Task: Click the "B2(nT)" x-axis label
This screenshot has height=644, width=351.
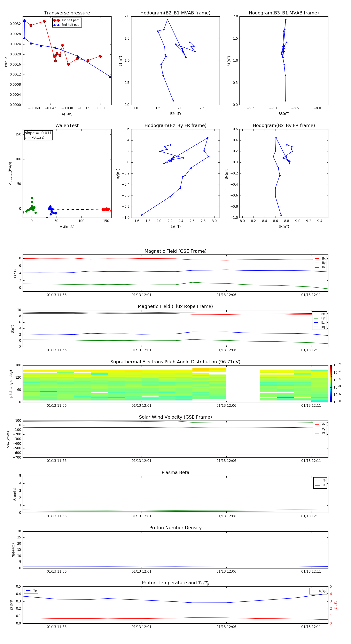Action: 175,114
